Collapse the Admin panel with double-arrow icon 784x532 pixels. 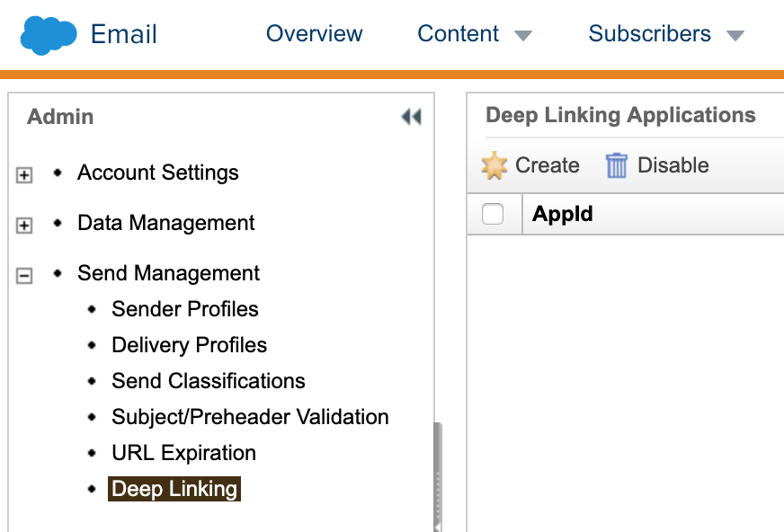(411, 117)
